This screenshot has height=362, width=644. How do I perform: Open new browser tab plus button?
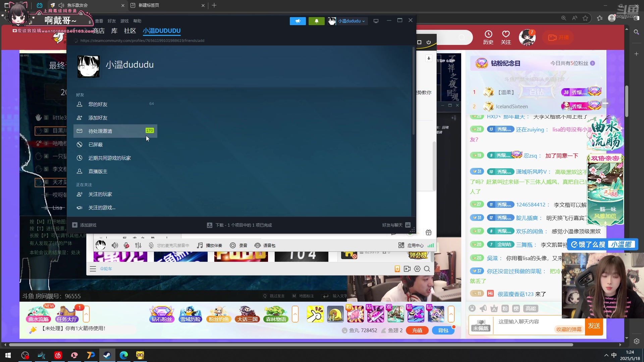click(x=214, y=5)
